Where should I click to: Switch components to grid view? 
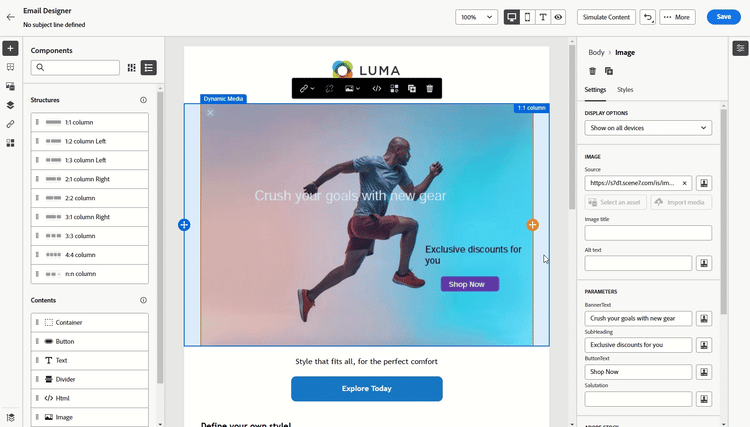point(132,68)
